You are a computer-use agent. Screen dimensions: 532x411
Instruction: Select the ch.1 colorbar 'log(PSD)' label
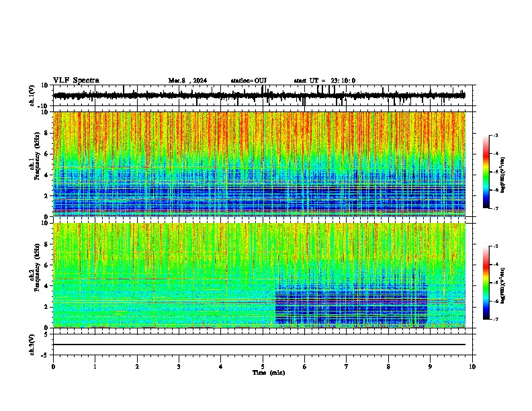502,175
